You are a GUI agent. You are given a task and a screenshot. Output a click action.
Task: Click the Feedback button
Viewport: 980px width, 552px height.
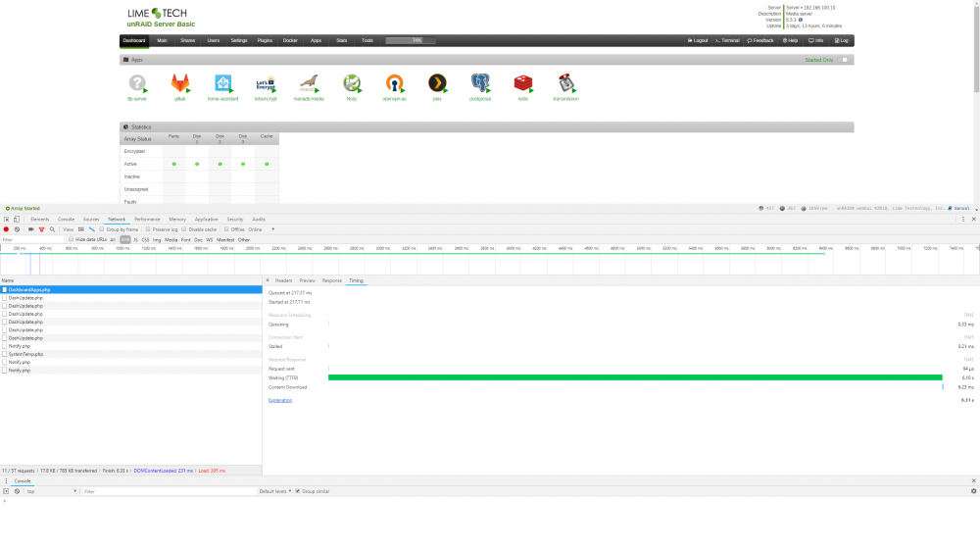coord(760,40)
